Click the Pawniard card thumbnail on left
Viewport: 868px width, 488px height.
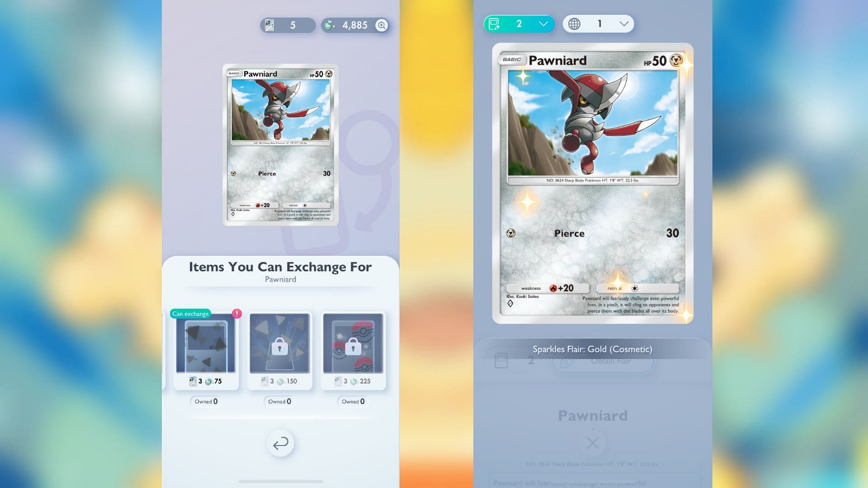[x=280, y=145]
